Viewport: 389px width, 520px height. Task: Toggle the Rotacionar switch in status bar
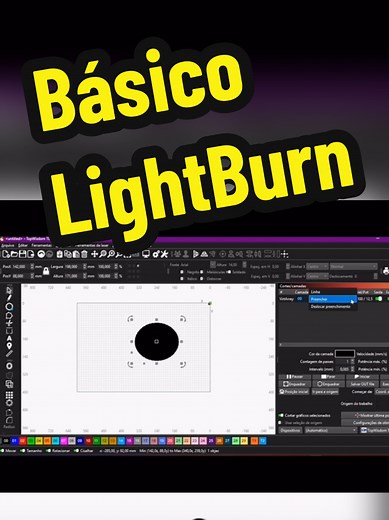click(49, 451)
